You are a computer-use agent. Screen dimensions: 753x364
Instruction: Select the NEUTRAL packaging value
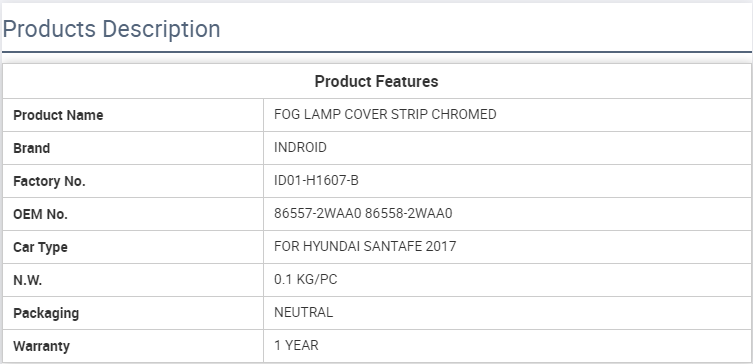[x=303, y=313]
